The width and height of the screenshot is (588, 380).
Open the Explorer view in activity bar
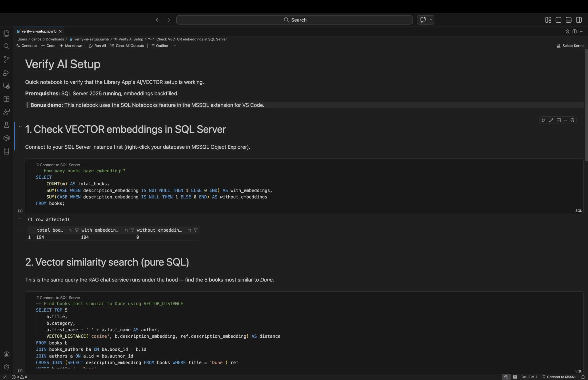[x=7, y=33]
